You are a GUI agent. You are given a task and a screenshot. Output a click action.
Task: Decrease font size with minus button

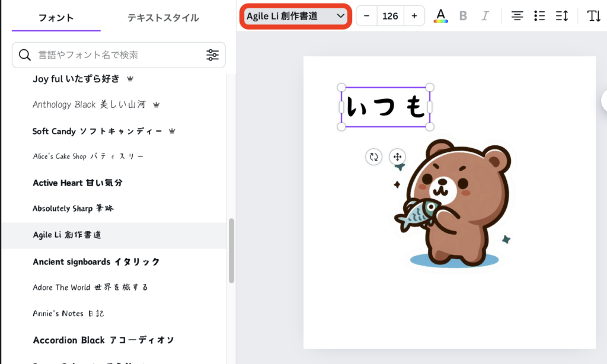tap(366, 16)
